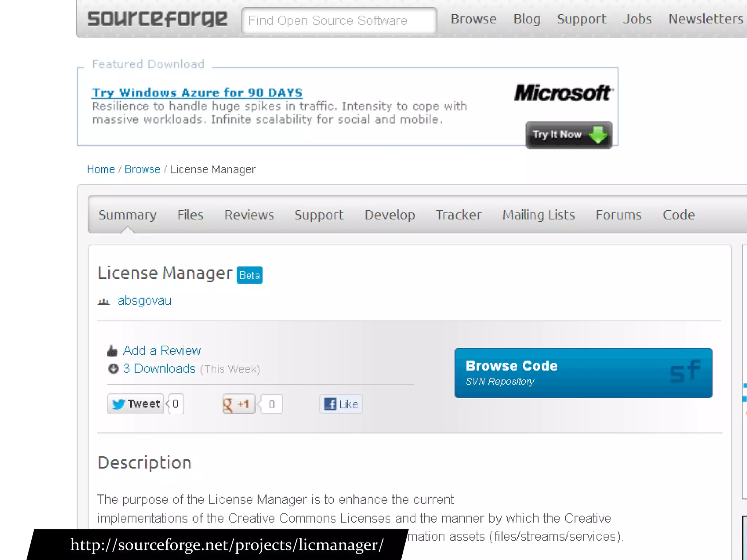Viewport: 747px width, 560px height.
Task: Click the Tweet count bubble
Action: point(176,404)
